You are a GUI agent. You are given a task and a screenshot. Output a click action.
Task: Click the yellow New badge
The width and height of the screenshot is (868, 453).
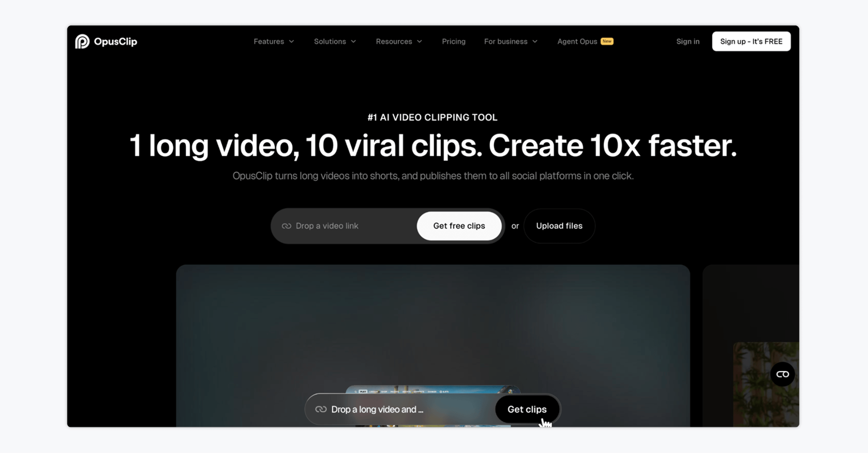(x=607, y=41)
